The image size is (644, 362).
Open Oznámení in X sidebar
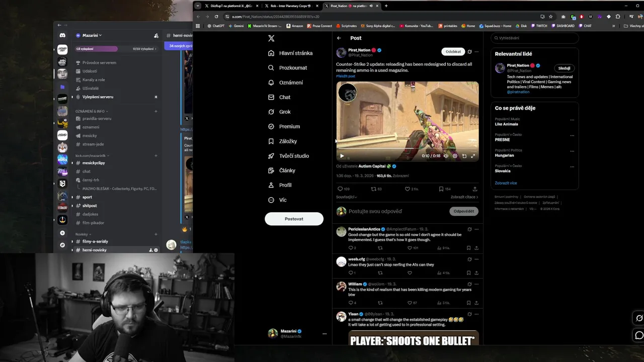(x=285, y=82)
